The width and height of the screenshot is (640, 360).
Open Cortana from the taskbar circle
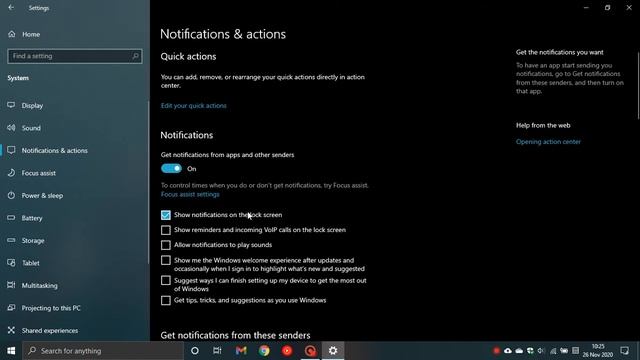point(195,351)
